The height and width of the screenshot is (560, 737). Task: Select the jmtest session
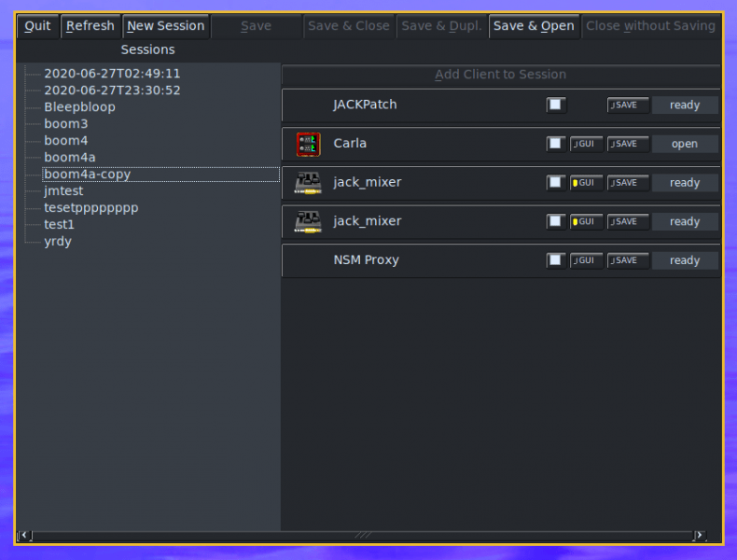click(63, 191)
